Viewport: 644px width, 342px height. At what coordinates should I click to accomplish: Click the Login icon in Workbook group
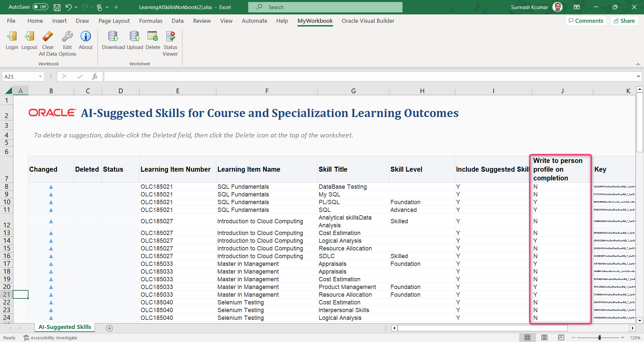tap(12, 37)
